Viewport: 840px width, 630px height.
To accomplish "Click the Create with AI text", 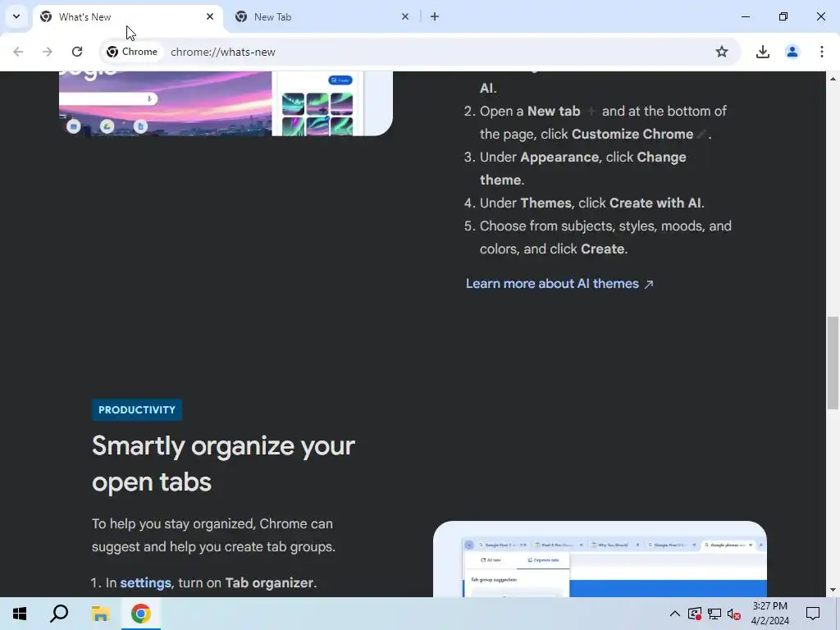I will tap(655, 203).
